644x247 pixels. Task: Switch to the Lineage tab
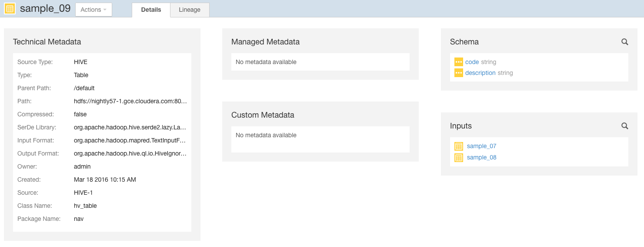[x=190, y=10]
